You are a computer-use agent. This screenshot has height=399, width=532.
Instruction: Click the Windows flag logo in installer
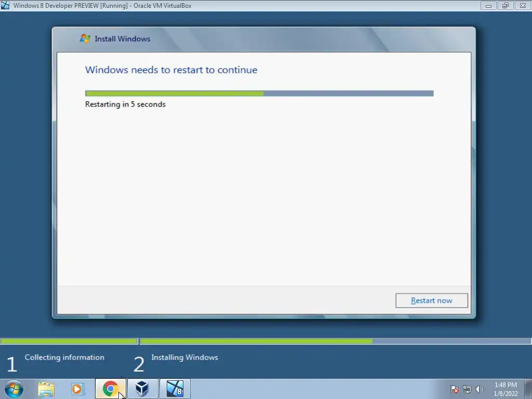tap(85, 38)
